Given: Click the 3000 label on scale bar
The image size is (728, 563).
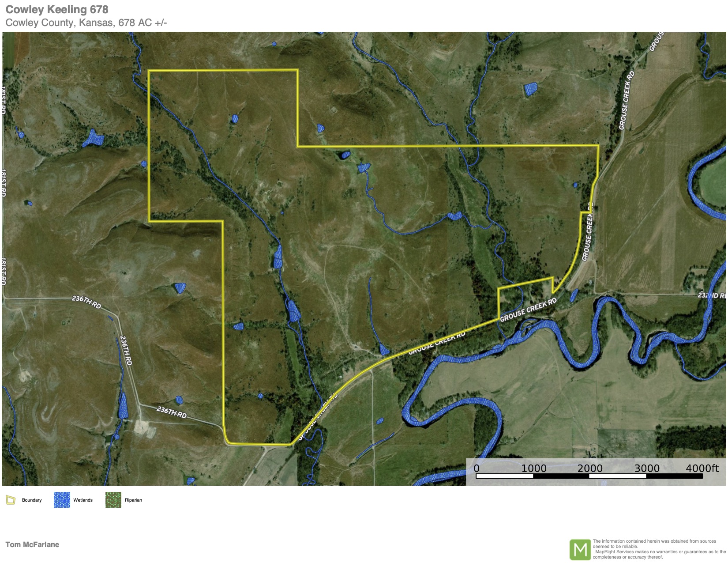Looking at the screenshot, I should pos(647,468).
